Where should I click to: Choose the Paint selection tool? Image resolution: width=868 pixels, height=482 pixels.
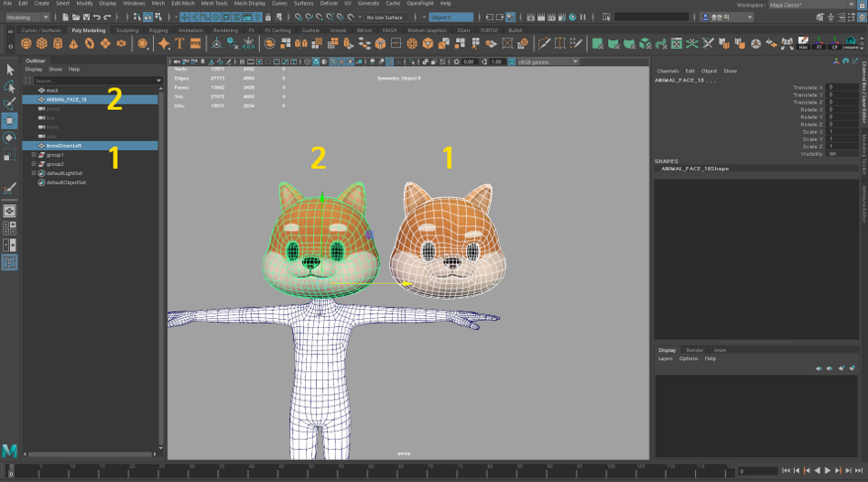coord(9,104)
